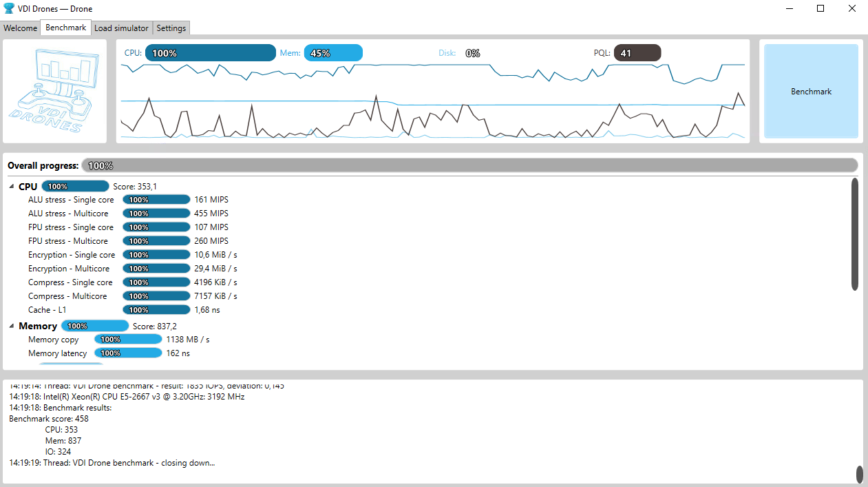This screenshot has height=487, width=868.
Task: Click the VDI Drones app icon in title bar
Action: (x=9, y=8)
